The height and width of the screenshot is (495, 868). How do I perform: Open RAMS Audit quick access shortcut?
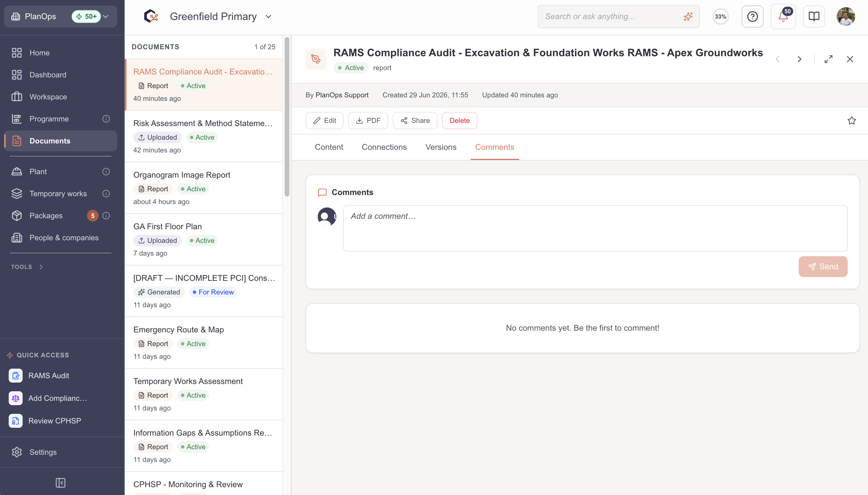[x=61, y=376]
